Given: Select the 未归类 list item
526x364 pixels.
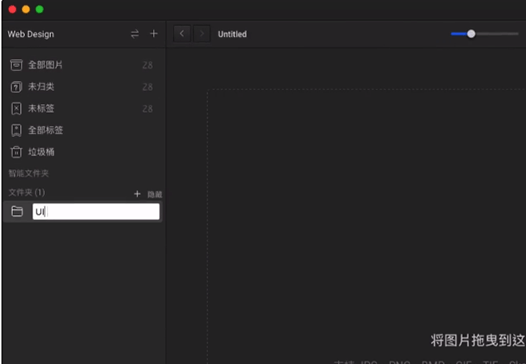Looking at the screenshot, I should 83,87.
